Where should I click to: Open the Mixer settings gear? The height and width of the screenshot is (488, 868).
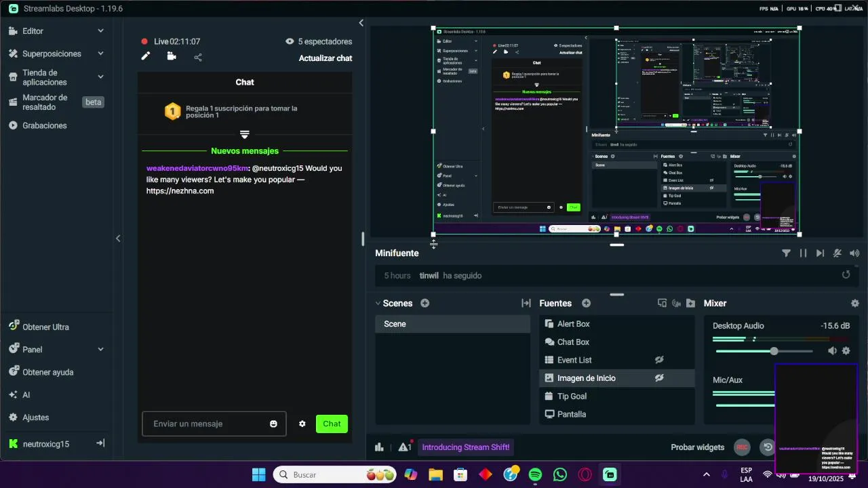(x=854, y=304)
